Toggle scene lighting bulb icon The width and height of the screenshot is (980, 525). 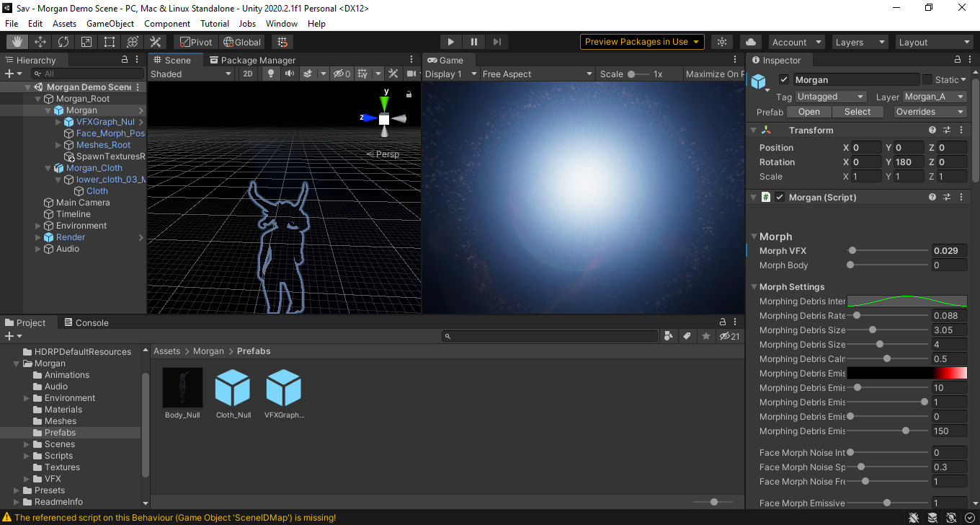(271, 74)
